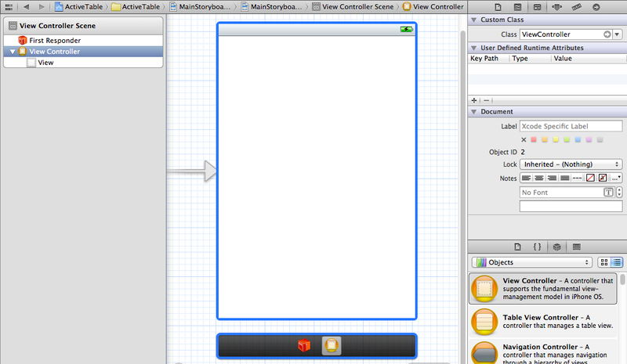Select View Controller in the outline
The height and width of the screenshot is (364, 627).
83,52
